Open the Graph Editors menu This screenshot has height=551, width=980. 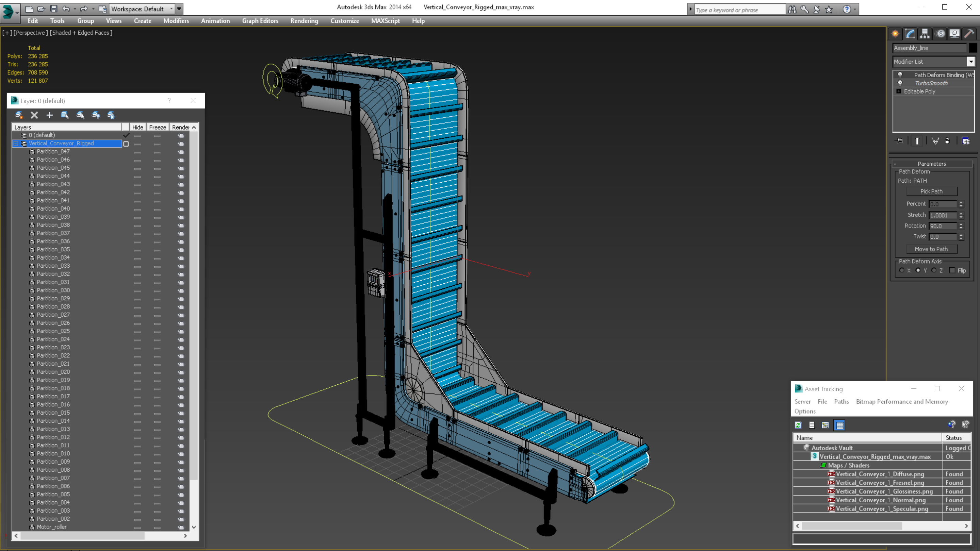click(260, 21)
